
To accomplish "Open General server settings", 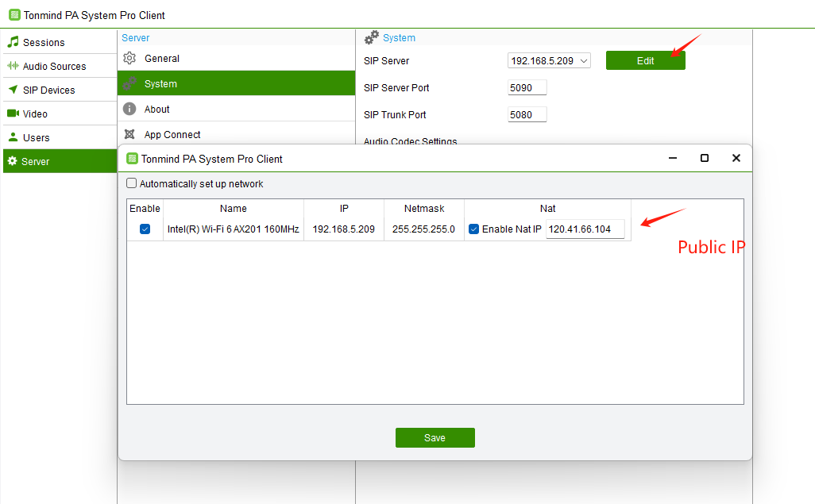I will (237, 58).
